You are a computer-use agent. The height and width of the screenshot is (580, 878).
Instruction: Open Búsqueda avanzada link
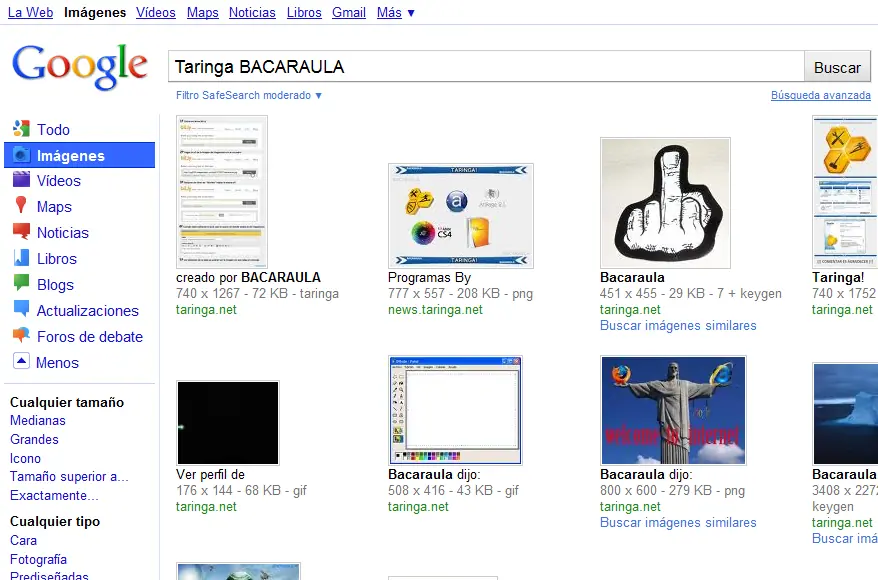tap(821, 95)
